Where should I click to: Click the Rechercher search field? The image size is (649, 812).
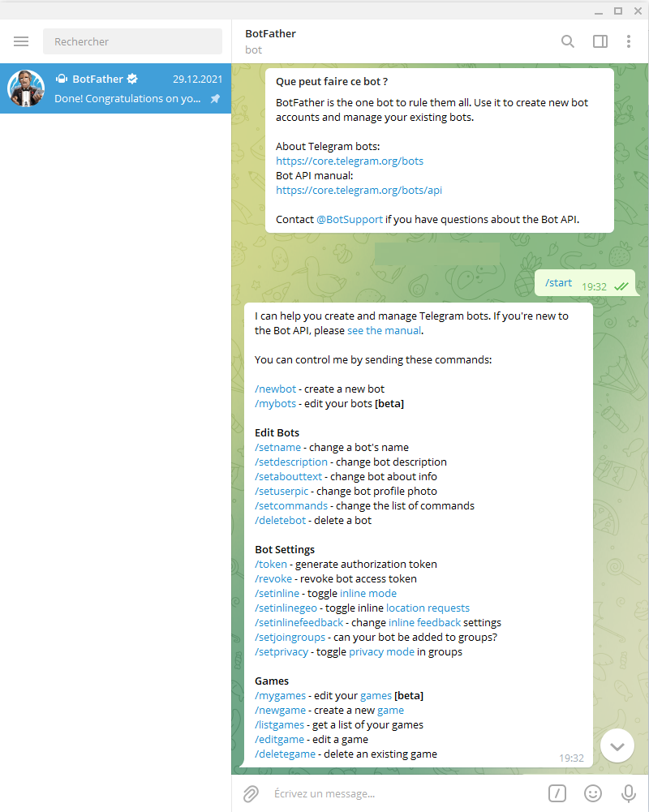132,41
